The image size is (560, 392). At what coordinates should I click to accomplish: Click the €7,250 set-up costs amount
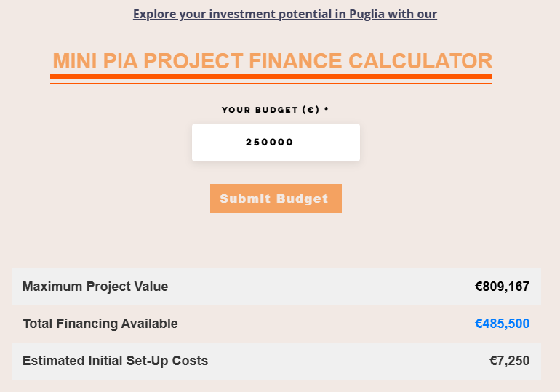point(509,361)
